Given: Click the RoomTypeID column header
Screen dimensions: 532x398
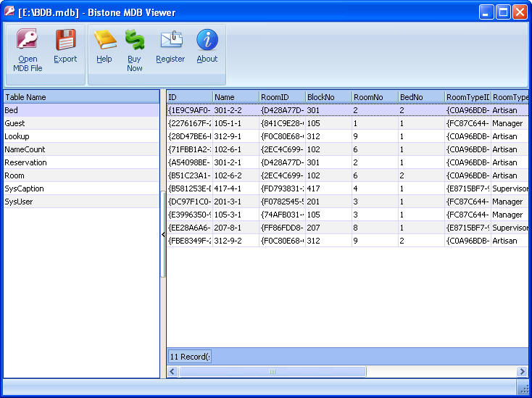Looking at the screenshot, I should 468,97.
